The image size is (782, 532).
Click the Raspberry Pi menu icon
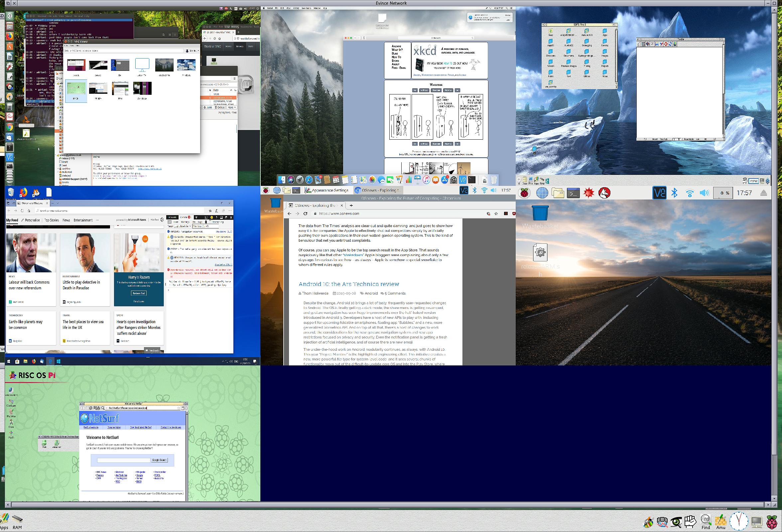point(524,193)
